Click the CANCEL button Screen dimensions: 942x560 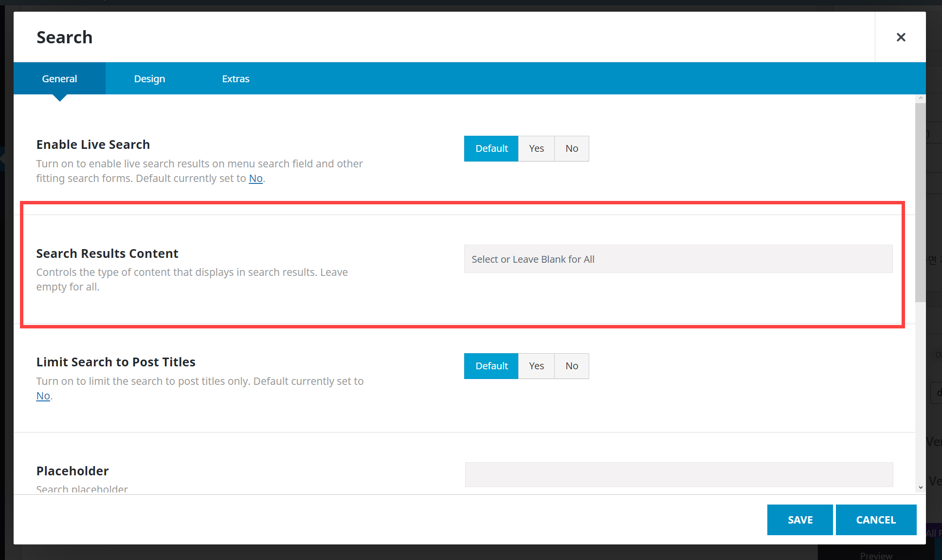pos(876,520)
